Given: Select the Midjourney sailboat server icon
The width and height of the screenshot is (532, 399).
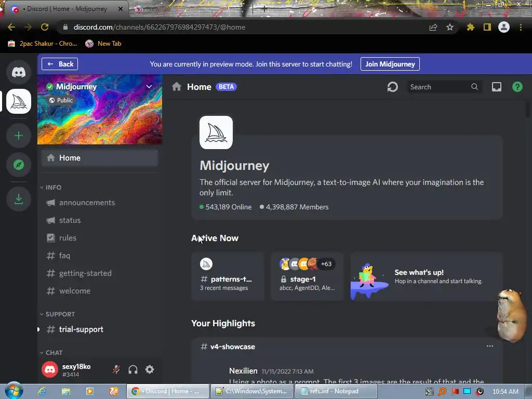Looking at the screenshot, I should tap(19, 101).
